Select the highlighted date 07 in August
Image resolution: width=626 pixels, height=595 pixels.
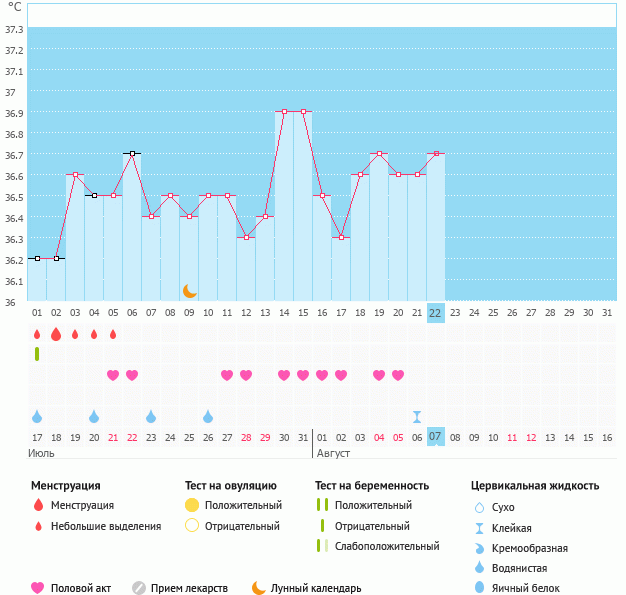(435, 437)
